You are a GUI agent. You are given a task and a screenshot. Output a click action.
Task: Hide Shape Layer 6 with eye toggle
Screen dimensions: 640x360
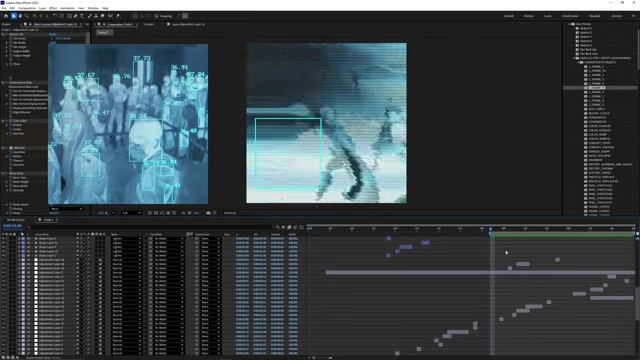click(3, 238)
